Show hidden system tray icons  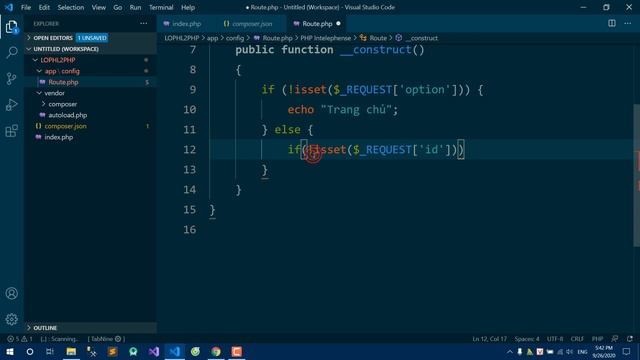509,351
